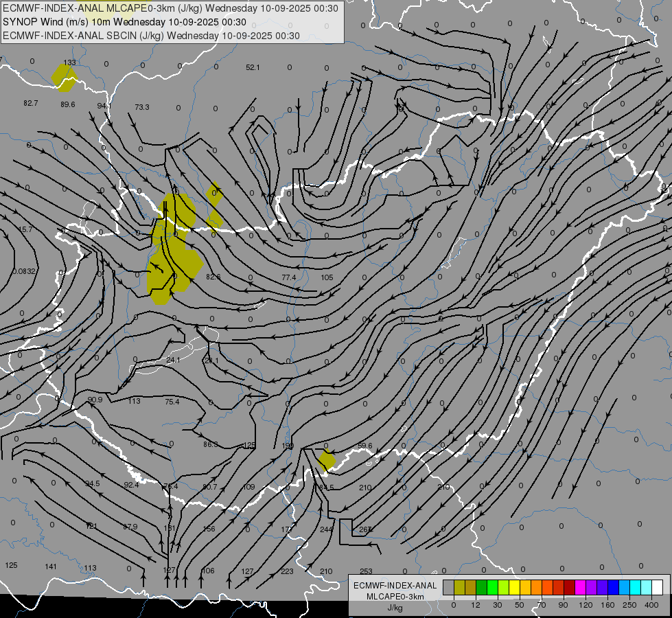Choose the pale cyan swatch left of 400
This screenshot has width=672, height=618.
click(647, 587)
